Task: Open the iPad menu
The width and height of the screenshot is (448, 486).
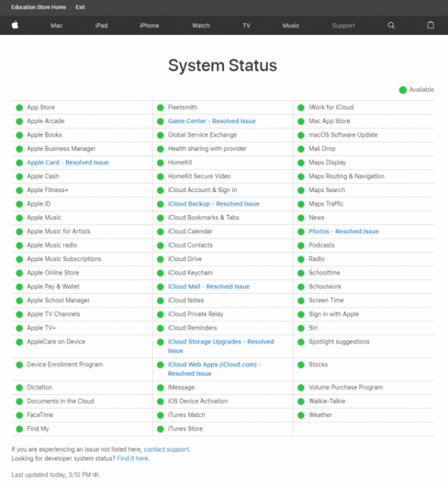Action: point(101,25)
